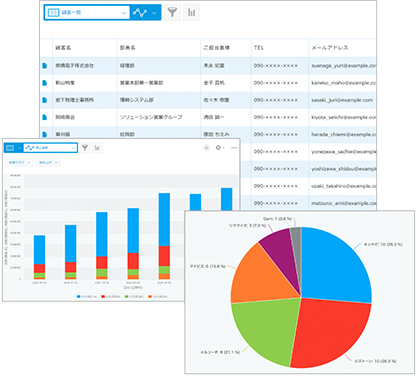
Task: Open record details for kiyota_seiichi row
Action: [45, 117]
